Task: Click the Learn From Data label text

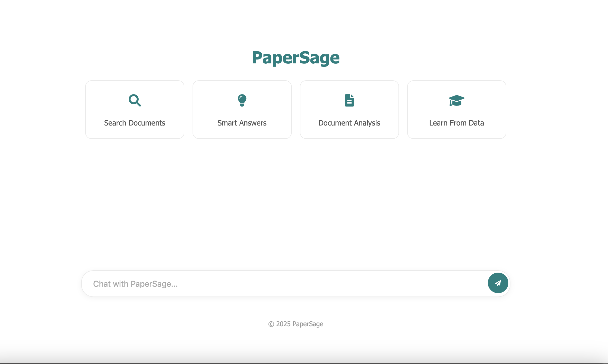Action: (457, 123)
